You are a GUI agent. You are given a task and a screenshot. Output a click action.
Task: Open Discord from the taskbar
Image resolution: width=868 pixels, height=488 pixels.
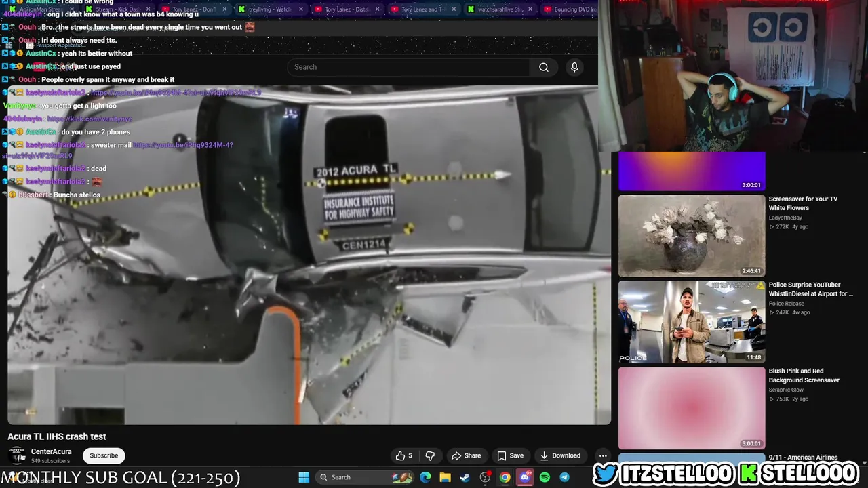click(525, 477)
